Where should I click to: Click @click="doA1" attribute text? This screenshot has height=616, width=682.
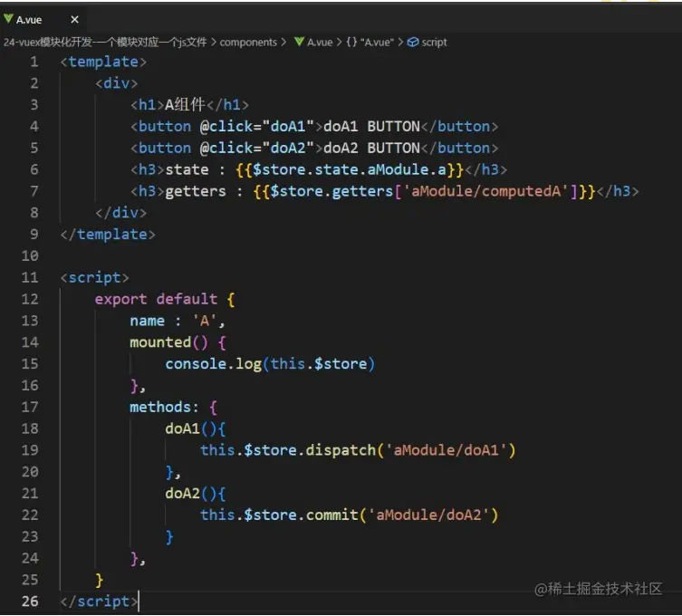pyautogui.click(x=257, y=127)
